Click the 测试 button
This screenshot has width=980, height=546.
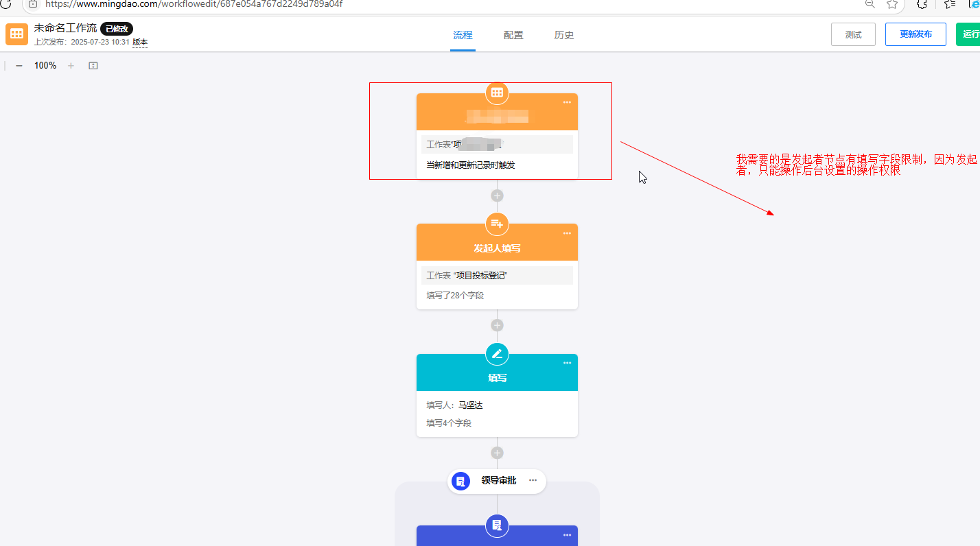pos(853,34)
